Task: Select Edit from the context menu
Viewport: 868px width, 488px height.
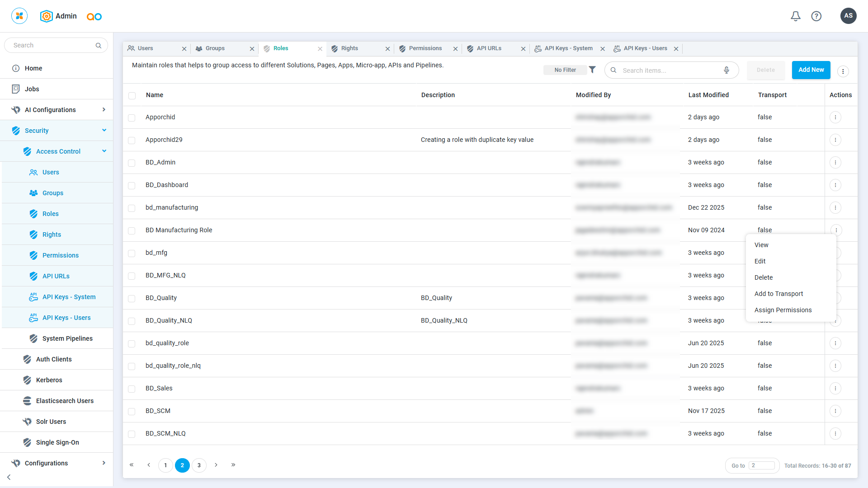Action: click(760, 261)
